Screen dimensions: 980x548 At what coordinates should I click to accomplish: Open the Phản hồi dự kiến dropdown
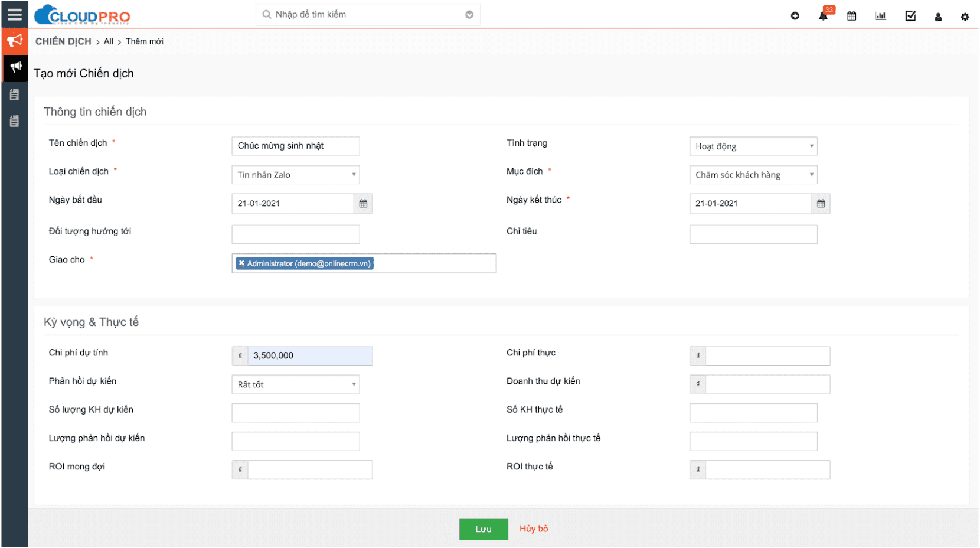pyautogui.click(x=296, y=384)
